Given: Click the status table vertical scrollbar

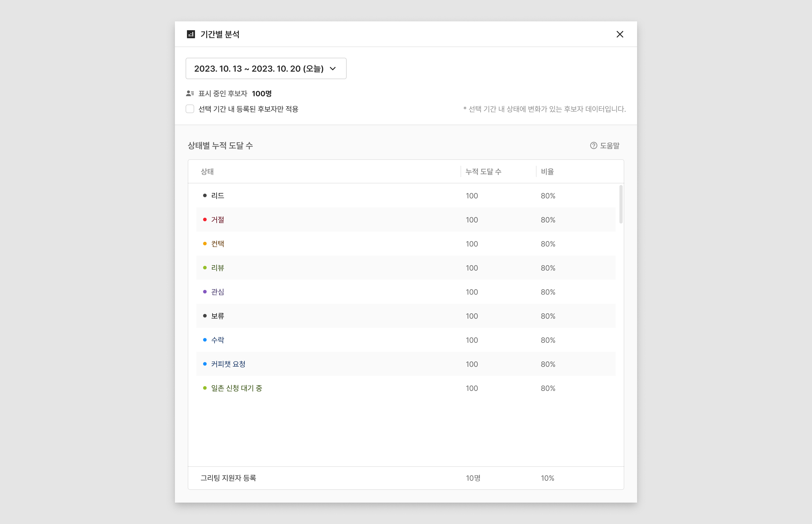Looking at the screenshot, I should click(621, 205).
